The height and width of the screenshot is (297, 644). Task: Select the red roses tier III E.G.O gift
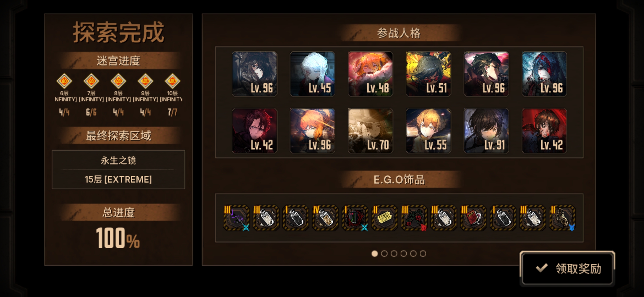(x=414, y=218)
